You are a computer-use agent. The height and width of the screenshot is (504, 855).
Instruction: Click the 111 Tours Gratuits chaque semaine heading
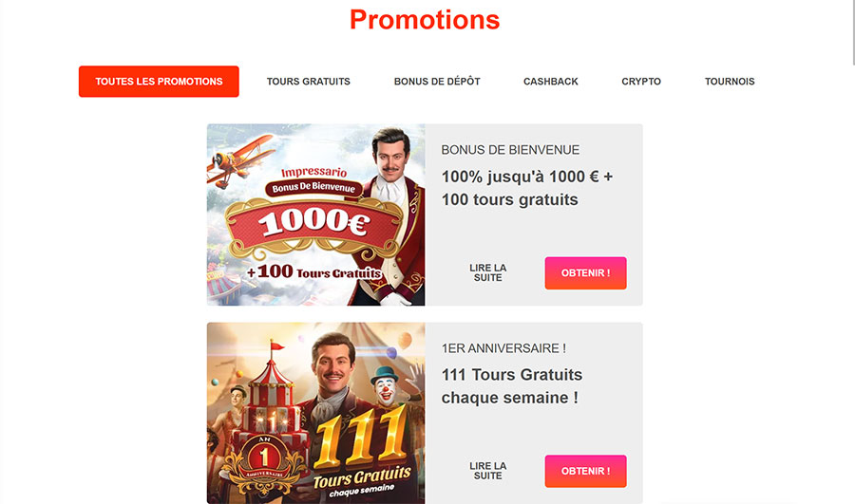pos(511,386)
